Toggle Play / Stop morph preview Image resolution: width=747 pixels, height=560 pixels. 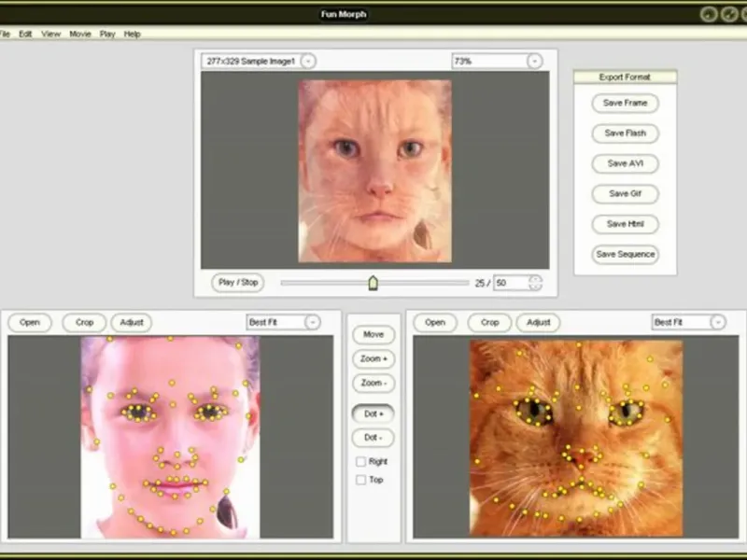(x=238, y=283)
